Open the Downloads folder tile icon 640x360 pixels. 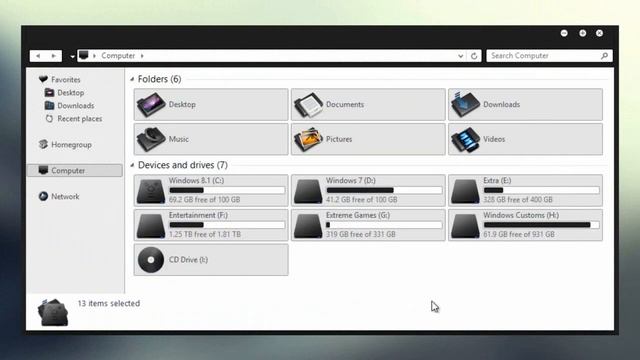click(465, 104)
